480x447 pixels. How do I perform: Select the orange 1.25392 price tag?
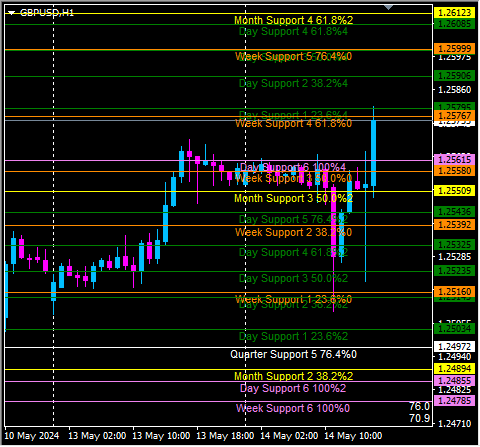click(455, 225)
